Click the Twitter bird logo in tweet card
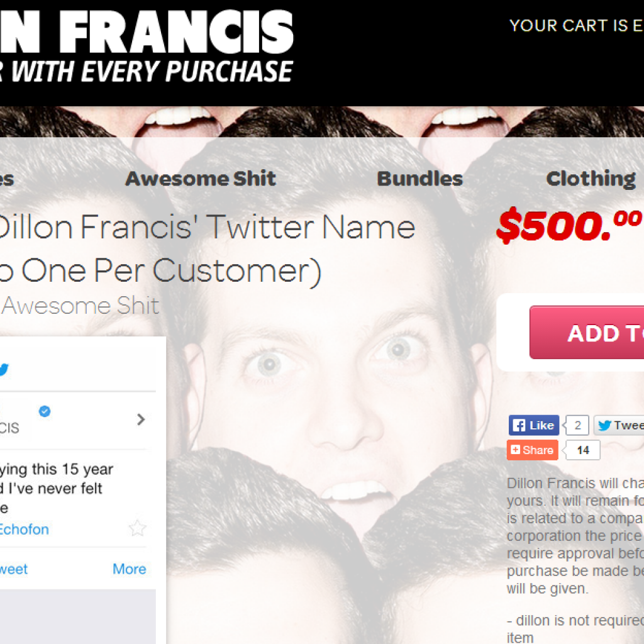The height and width of the screenshot is (644, 644). point(3,369)
